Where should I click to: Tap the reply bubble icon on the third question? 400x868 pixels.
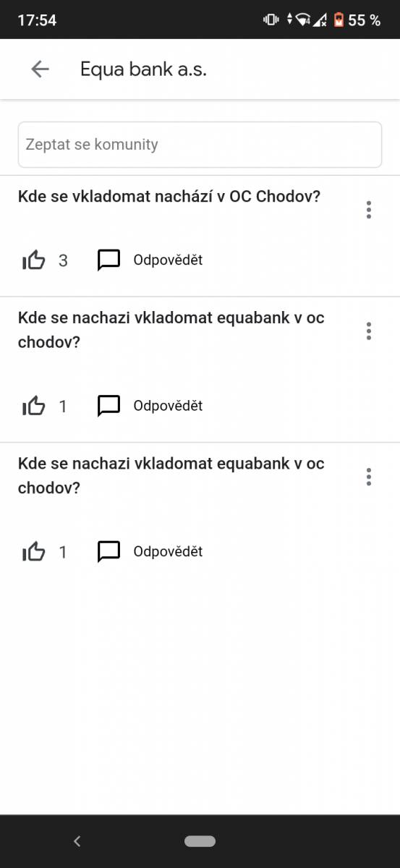tap(108, 552)
